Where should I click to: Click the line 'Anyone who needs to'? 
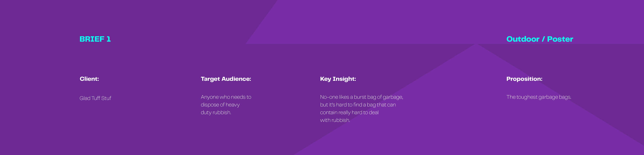click(226, 97)
